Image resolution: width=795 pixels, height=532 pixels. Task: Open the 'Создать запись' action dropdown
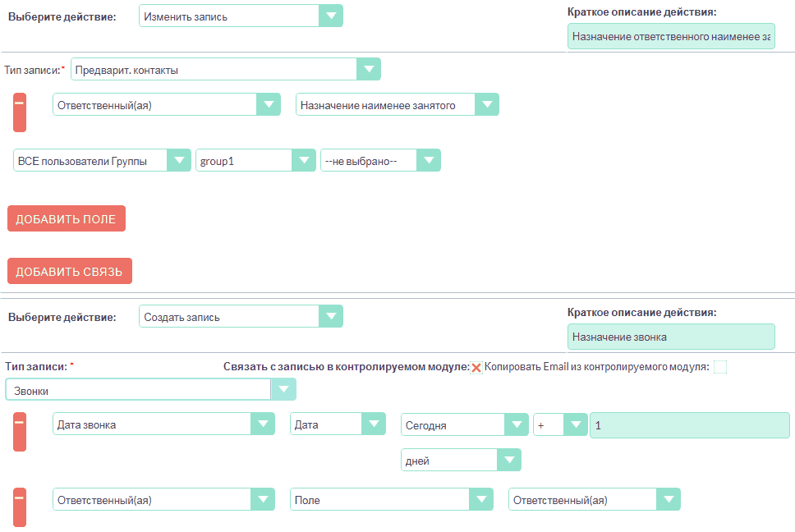click(241, 317)
